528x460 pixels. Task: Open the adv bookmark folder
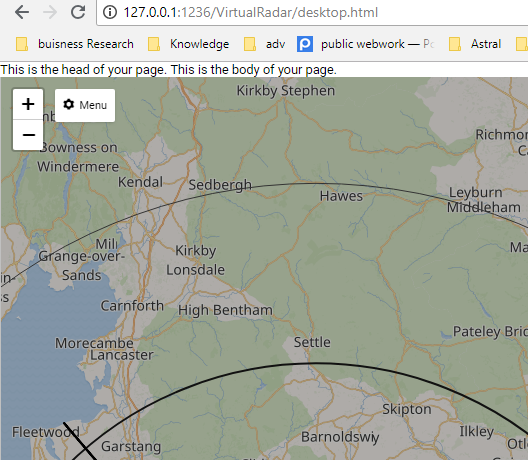point(265,44)
